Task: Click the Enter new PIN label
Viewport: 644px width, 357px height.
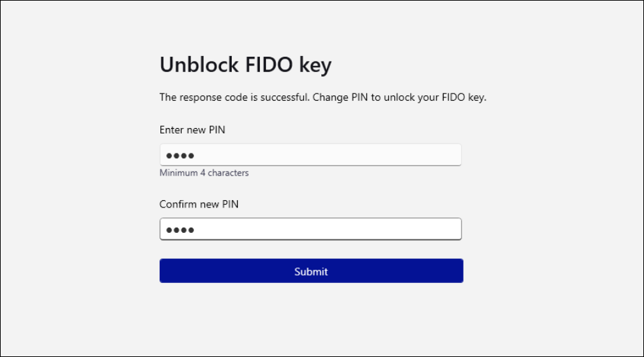Action: tap(192, 130)
